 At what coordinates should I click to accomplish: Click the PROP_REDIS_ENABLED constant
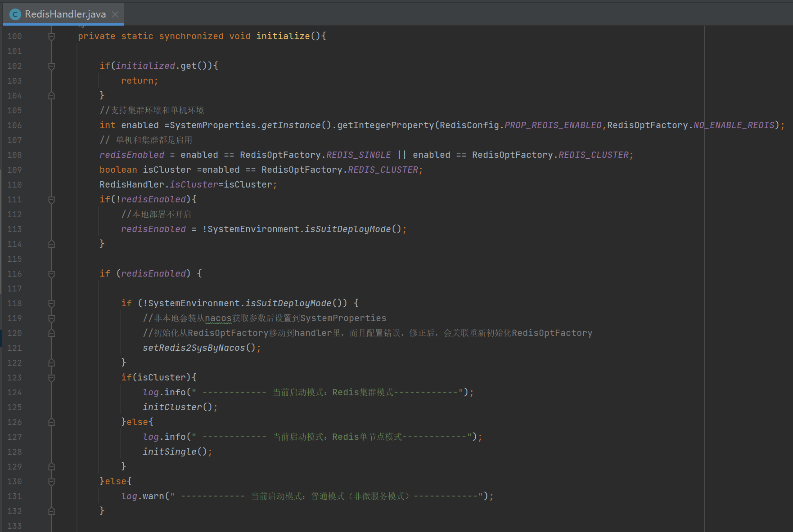click(553, 125)
